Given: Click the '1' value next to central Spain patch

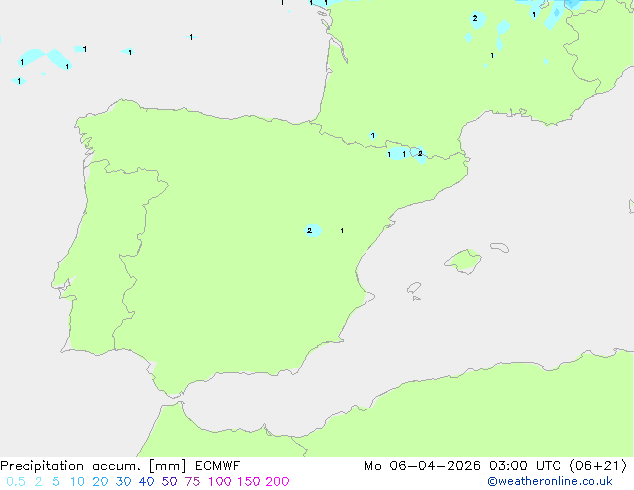Looking at the screenshot, I should point(342,230).
